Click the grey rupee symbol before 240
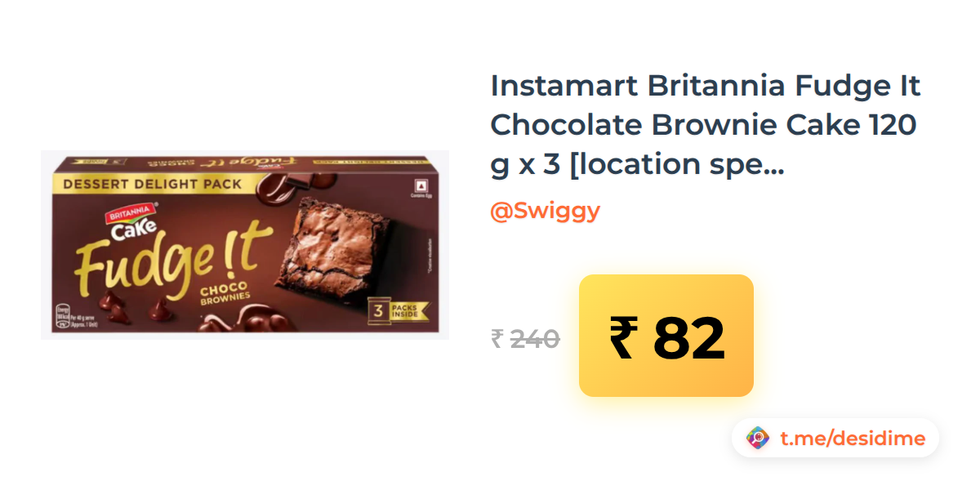Screen dimensions: 980x490 497,339
